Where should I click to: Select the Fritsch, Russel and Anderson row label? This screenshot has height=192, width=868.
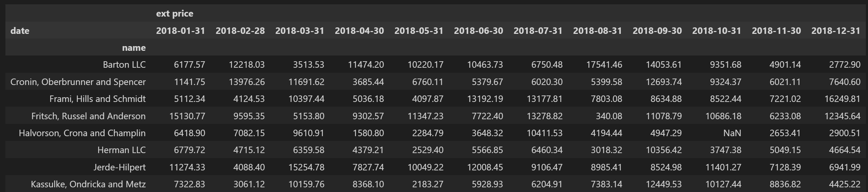point(88,116)
